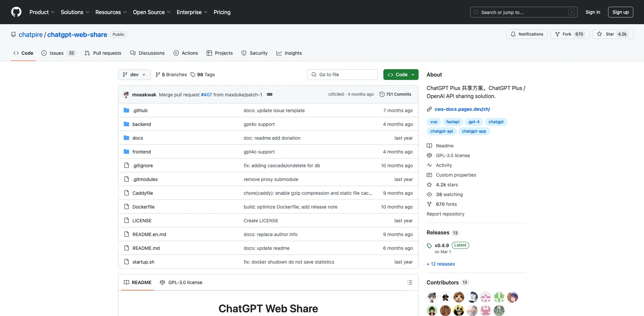Click the branch icon next to 5 Branches
Image resolution: width=644 pixels, height=316 pixels.
pyautogui.click(x=158, y=75)
